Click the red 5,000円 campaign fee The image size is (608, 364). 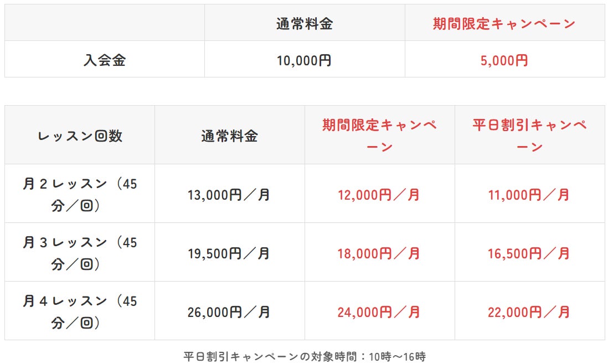tap(504, 60)
